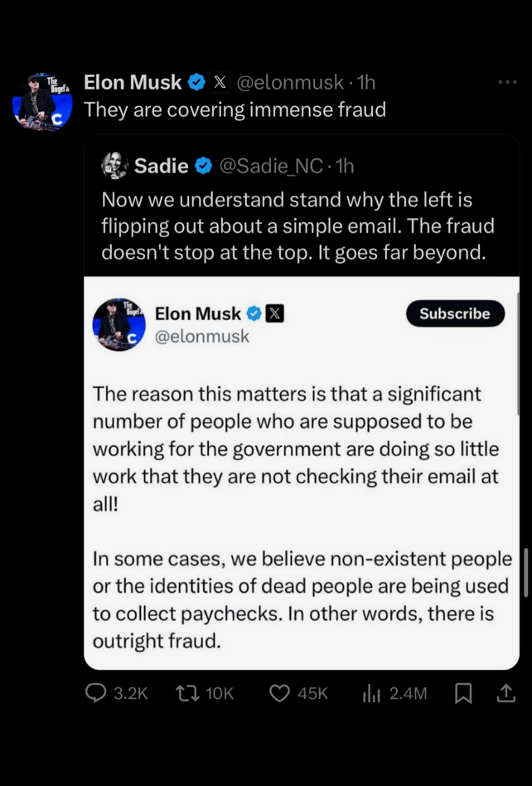Bookmark this post
The height and width of the screenshot is (786, 532).
[463, 693]
